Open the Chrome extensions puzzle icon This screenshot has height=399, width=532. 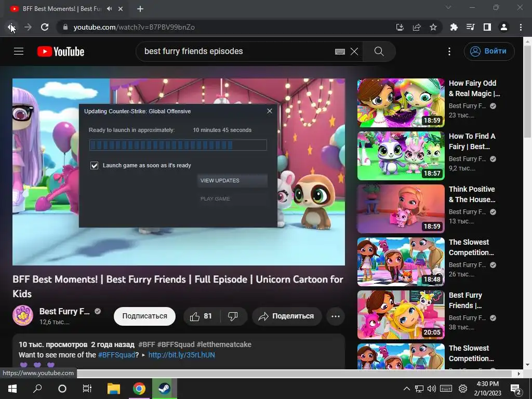[x=454, y=27]
